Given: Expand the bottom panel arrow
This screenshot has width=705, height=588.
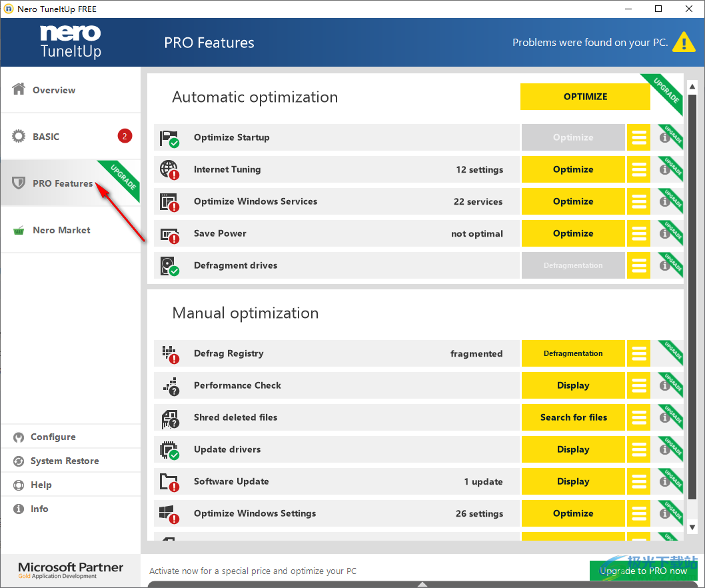Looking at the screenshot, I should click(422, 584).
